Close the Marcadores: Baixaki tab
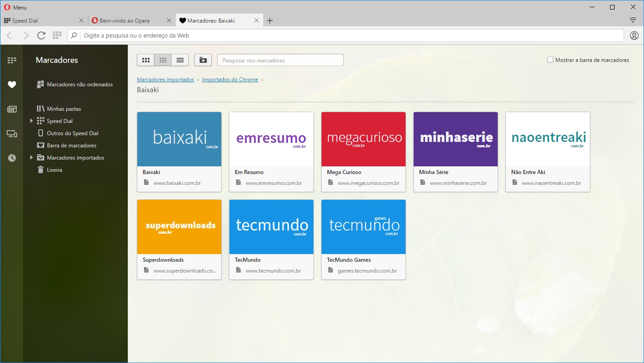 257,20
